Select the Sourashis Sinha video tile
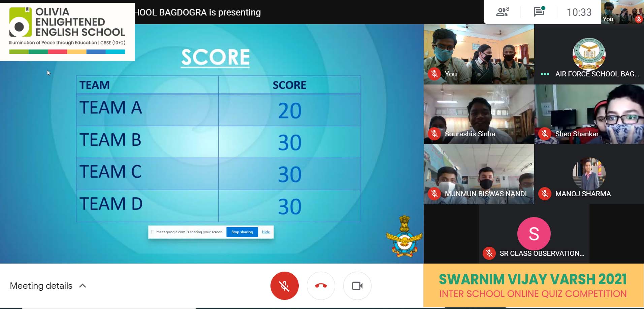 coord(479,114)
